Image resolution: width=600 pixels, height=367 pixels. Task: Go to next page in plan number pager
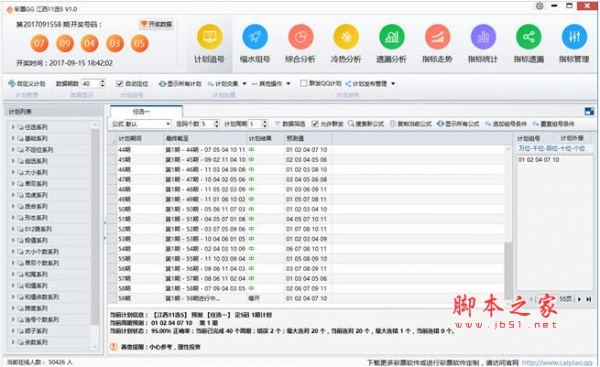579,299
